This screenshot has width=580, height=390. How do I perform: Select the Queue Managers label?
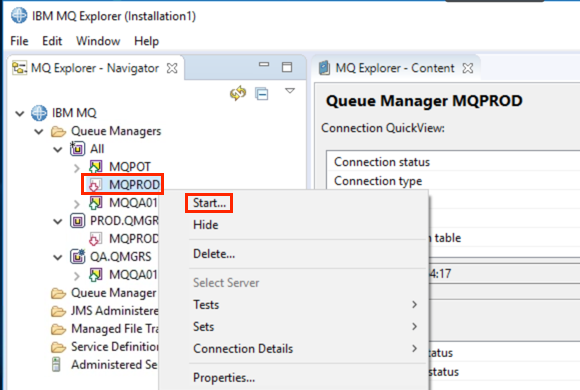click(x=116, y=131)
